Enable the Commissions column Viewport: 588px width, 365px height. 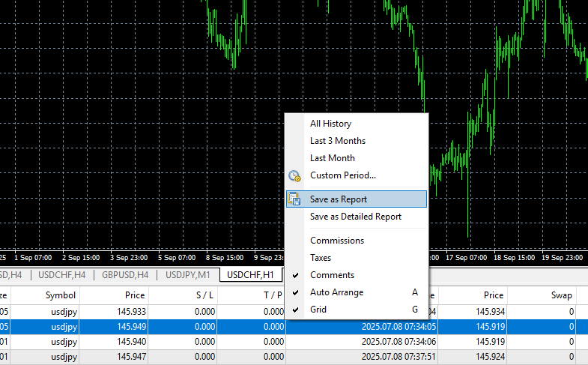coord(337,241)
